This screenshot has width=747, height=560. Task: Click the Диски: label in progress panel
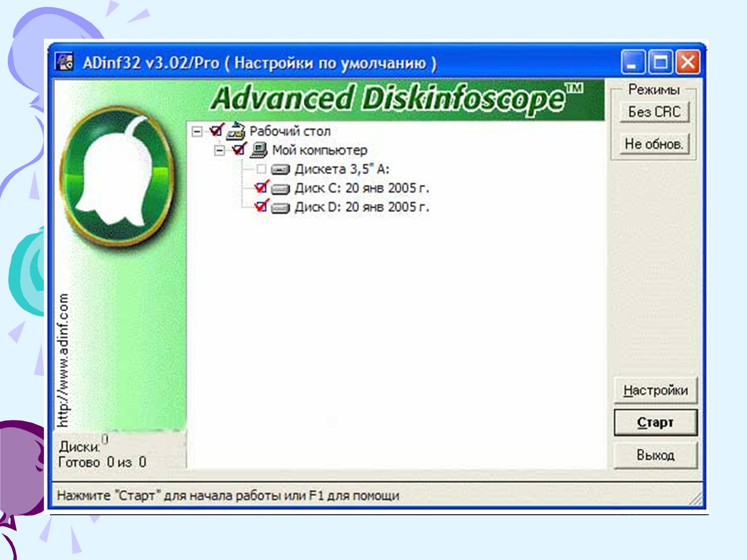click(79, 447)
